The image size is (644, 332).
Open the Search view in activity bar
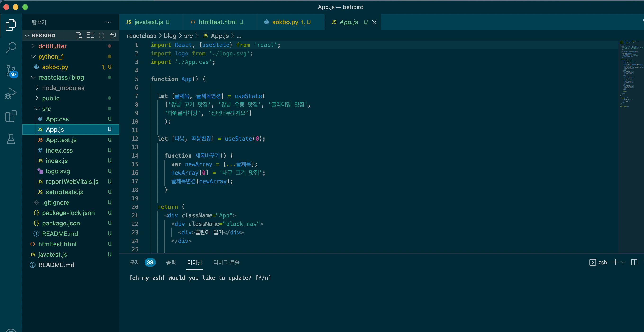(x=11, y=47)
